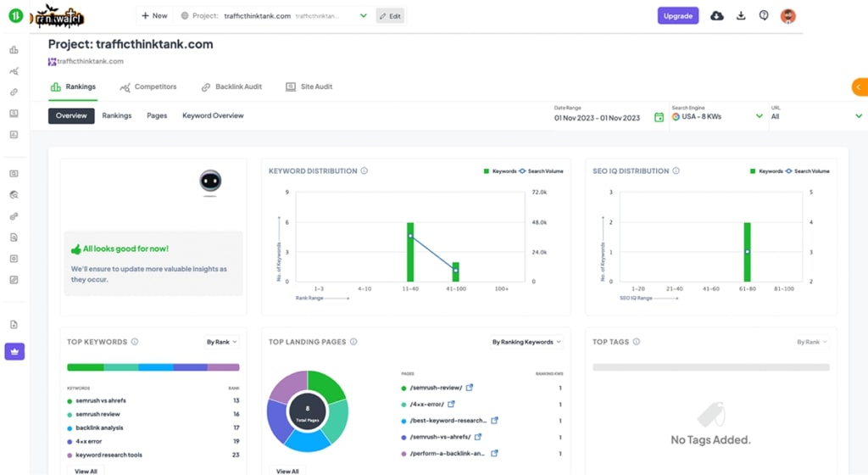Switch to the Backlink Audit tab
This screenshot has height=475, width=868.
(231, 87)
